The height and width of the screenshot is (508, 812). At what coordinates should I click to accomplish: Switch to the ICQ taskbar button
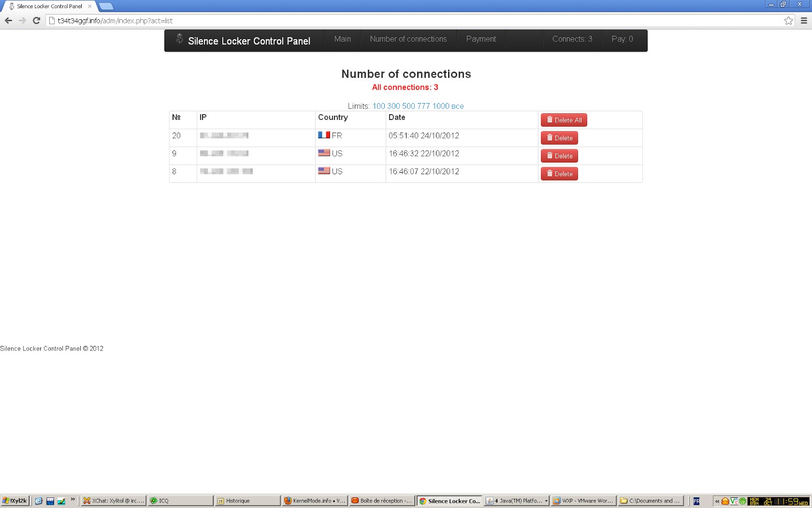click(180, 501)
